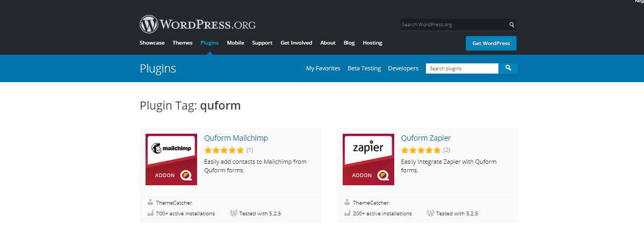This screenshot has height=232, width=644.
Task: Click installations chart icon for 700+ installs
Action: [150, 213]
